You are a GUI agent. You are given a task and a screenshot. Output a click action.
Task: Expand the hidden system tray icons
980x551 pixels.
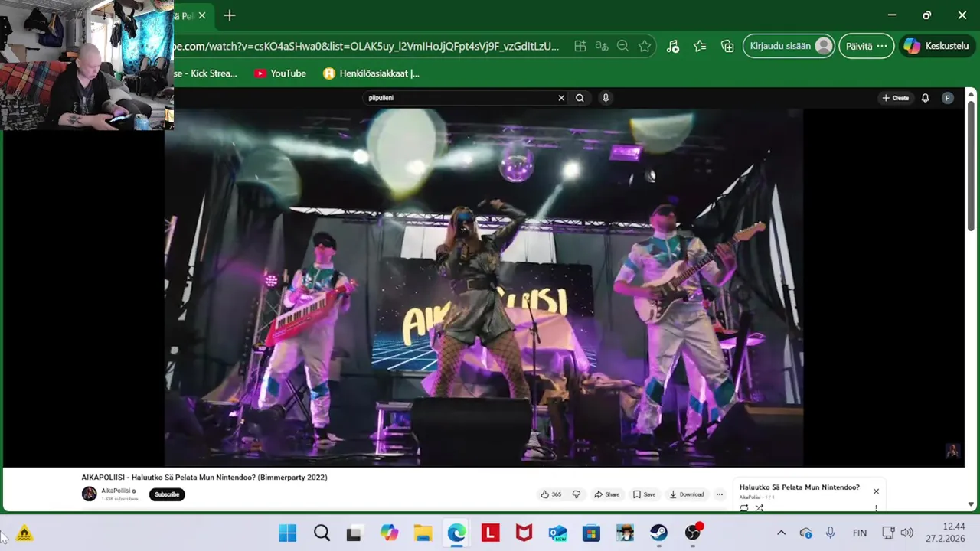coord(781,533)
